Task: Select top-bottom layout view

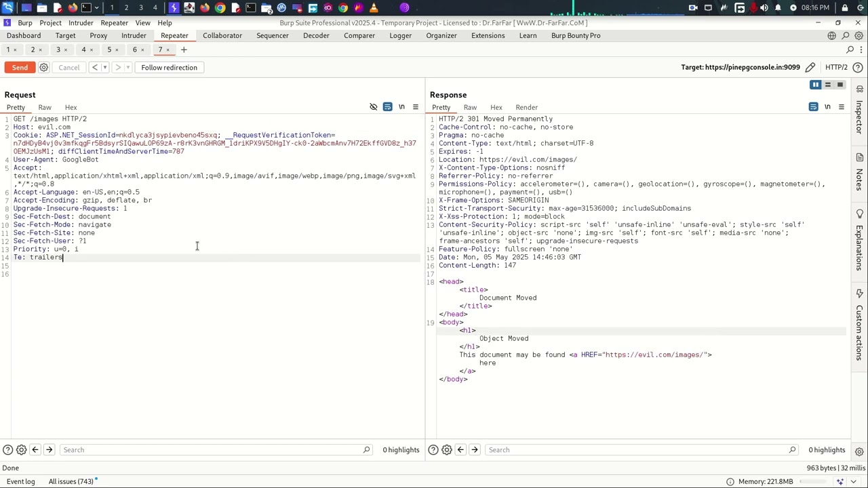Action: click(828, 85)
